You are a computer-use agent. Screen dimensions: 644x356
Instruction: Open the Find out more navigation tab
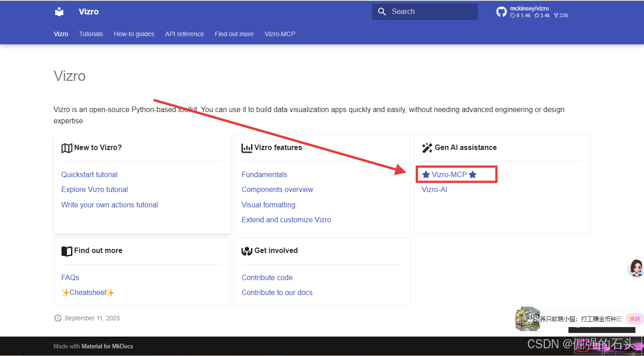pos(234,34)
